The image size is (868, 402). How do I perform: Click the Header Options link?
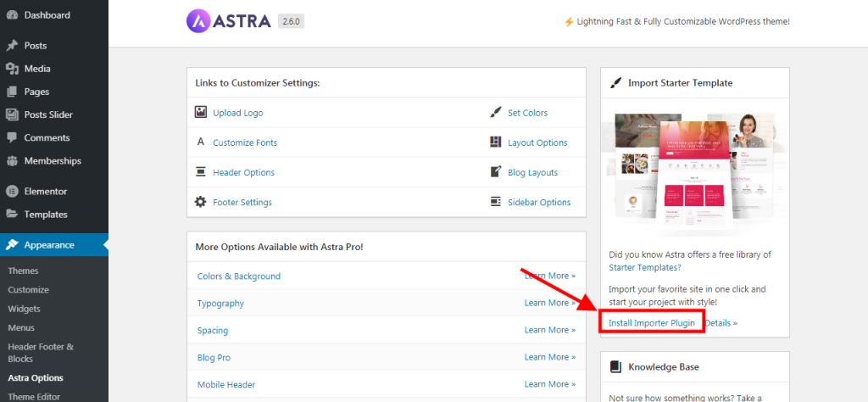pos(243,173)
